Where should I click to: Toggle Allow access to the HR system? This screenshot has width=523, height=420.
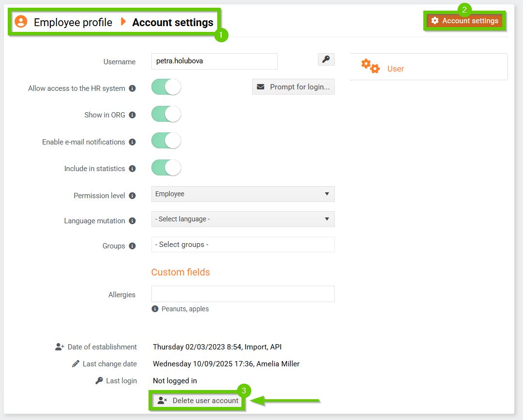point(166,87)
